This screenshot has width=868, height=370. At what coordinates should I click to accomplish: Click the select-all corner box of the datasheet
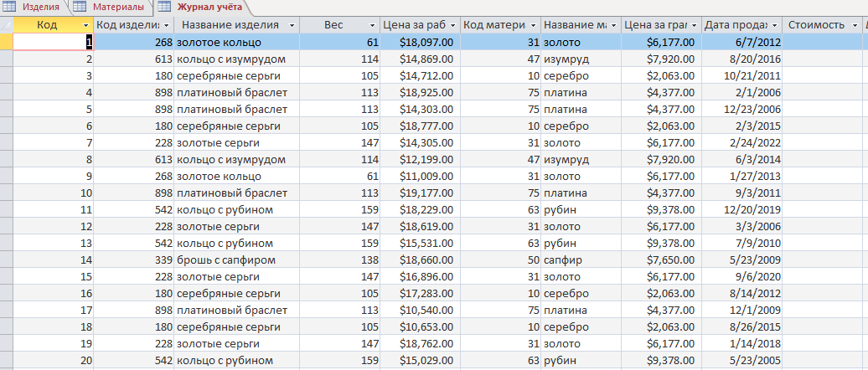coord(6,25)
